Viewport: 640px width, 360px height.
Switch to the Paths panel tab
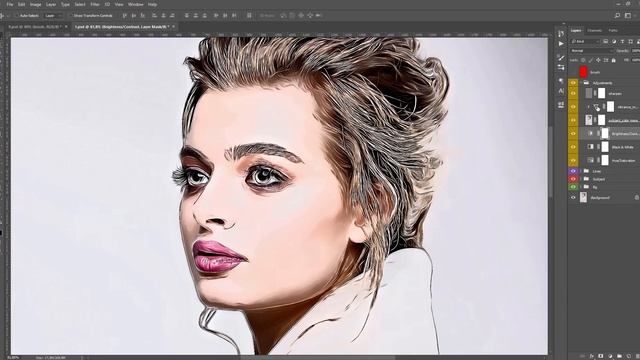[x=613, y=30]
